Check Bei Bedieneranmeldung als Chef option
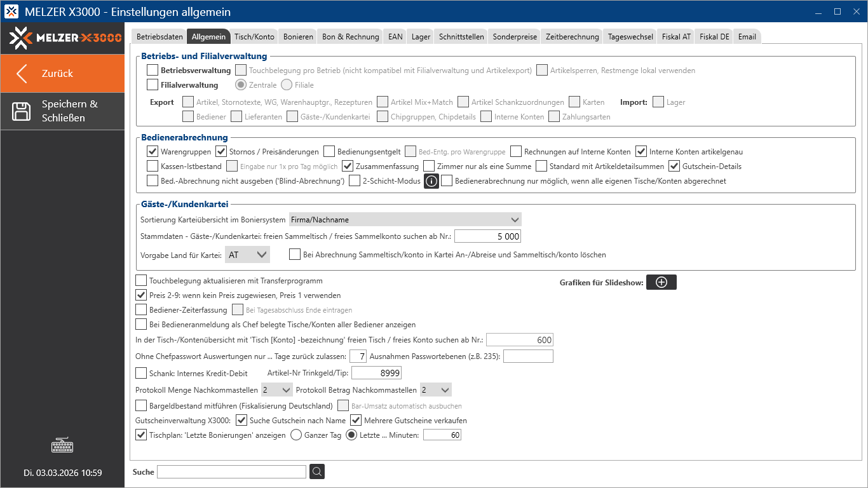This screenshot has width=868, height=488. pos(141,324)
